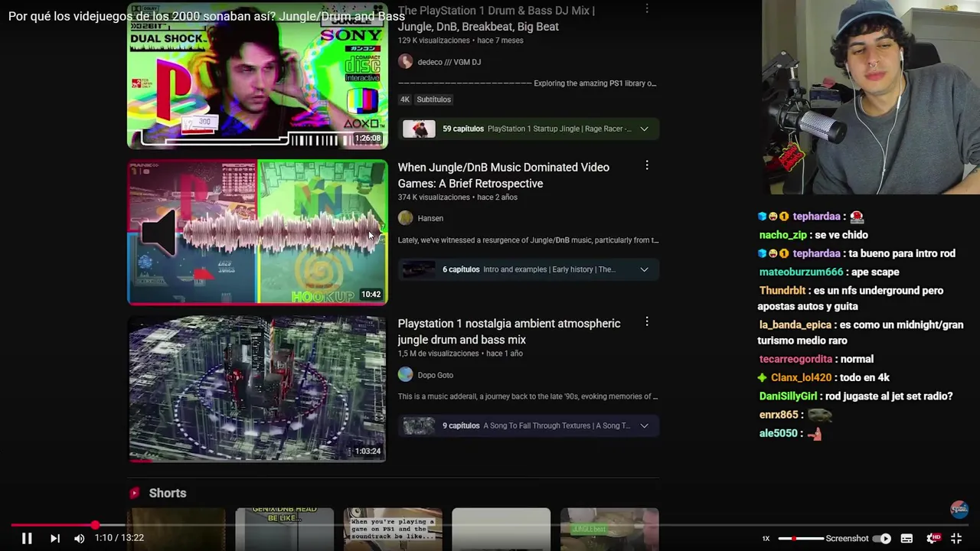Screen dimensions: 980x551
Task: Click the 4K badge
Action: click(405, 99)
